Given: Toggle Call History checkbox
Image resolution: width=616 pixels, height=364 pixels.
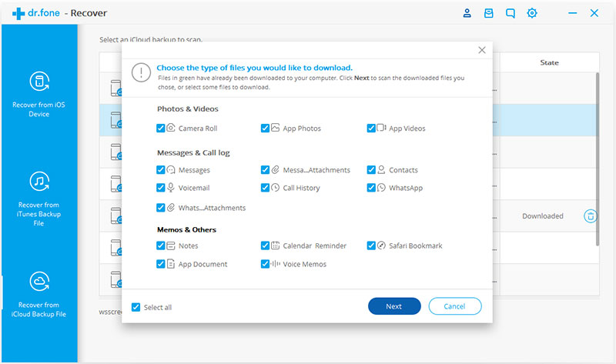Looking at the screenshot, I should 265,188.
